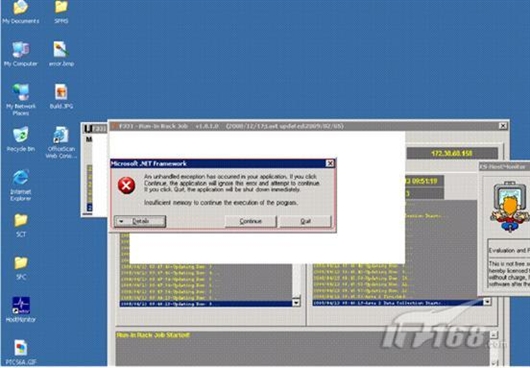Click the 'Insufficient memory' error message
530x368 pixels.
pos(221,203)
